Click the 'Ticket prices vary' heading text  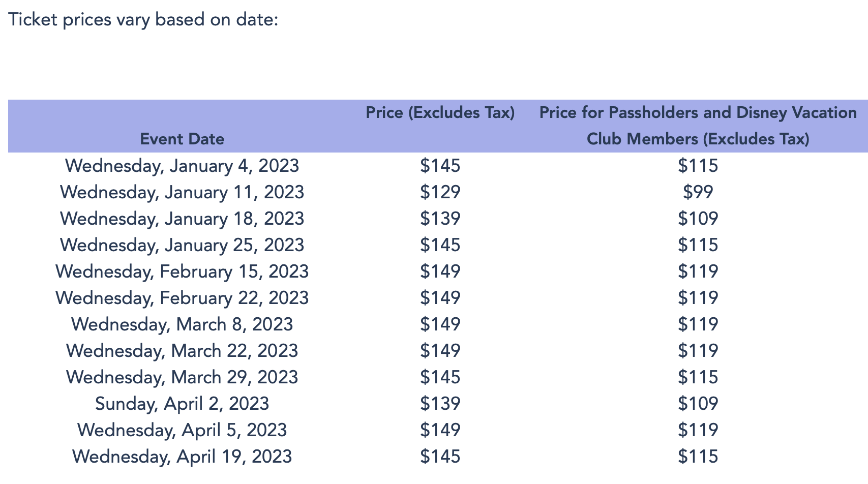[143, 20]
